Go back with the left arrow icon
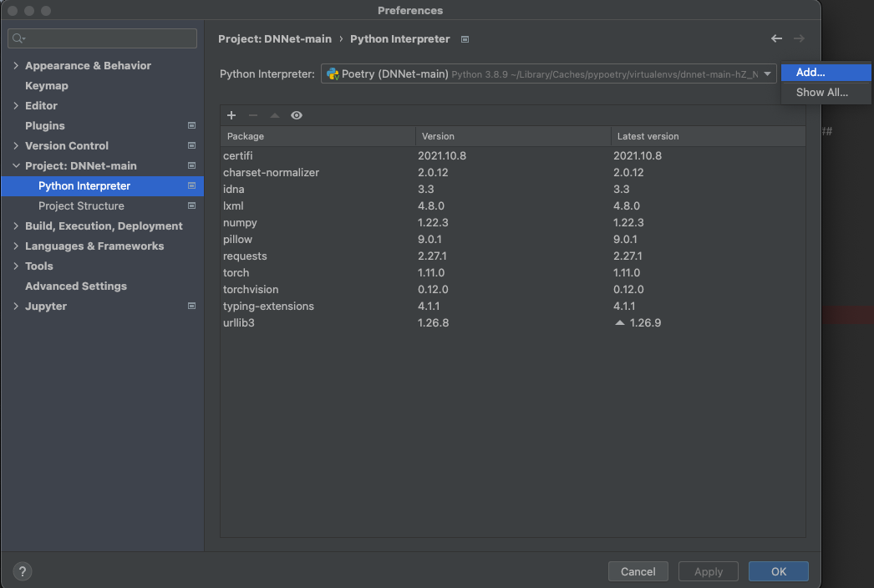The image size is (874, 588). [776, 38]
